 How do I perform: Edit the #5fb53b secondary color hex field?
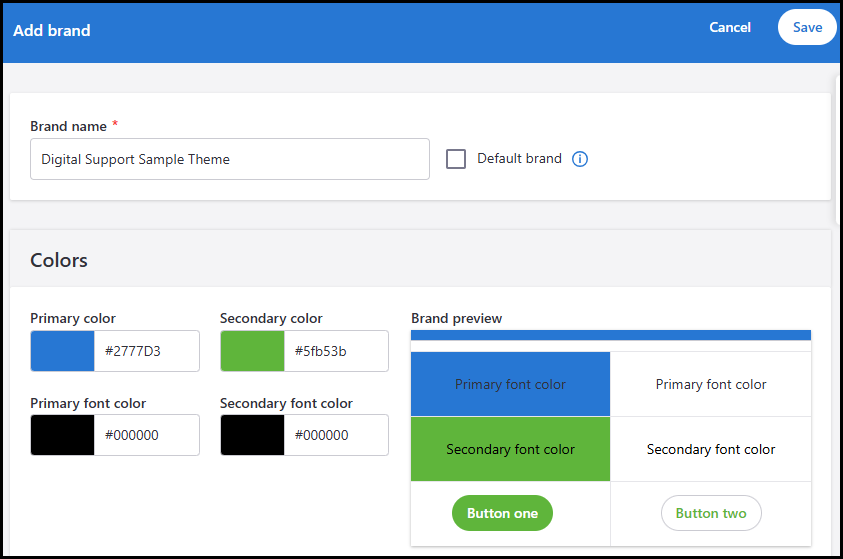(x=335, y=351)
